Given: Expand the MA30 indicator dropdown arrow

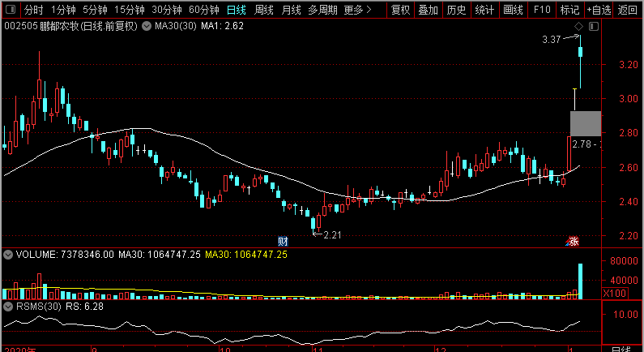Looking at the screenshot, I should click(146, 27).
